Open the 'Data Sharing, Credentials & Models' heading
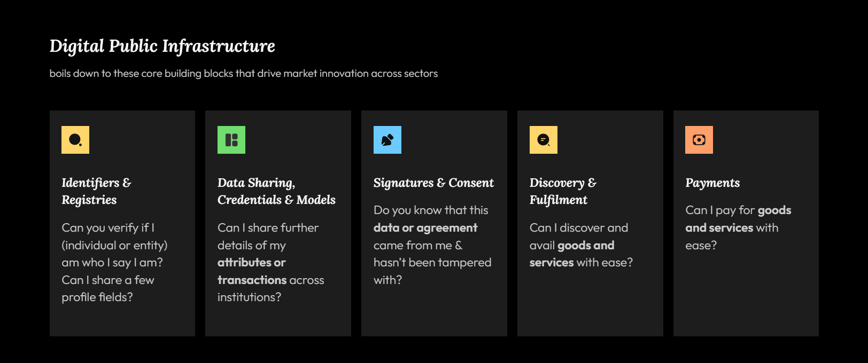Screen dimensions: 868x363 pyautogui.click(x=276, y=191)
